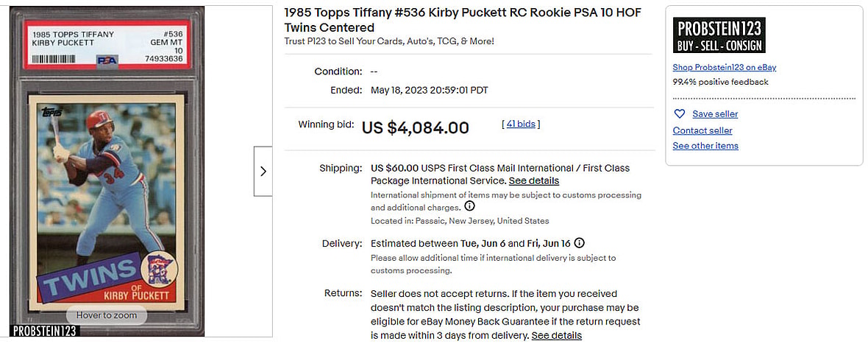Click the 'Save seller' link
This screenshot has width=868, height=344.
point(715,114)
